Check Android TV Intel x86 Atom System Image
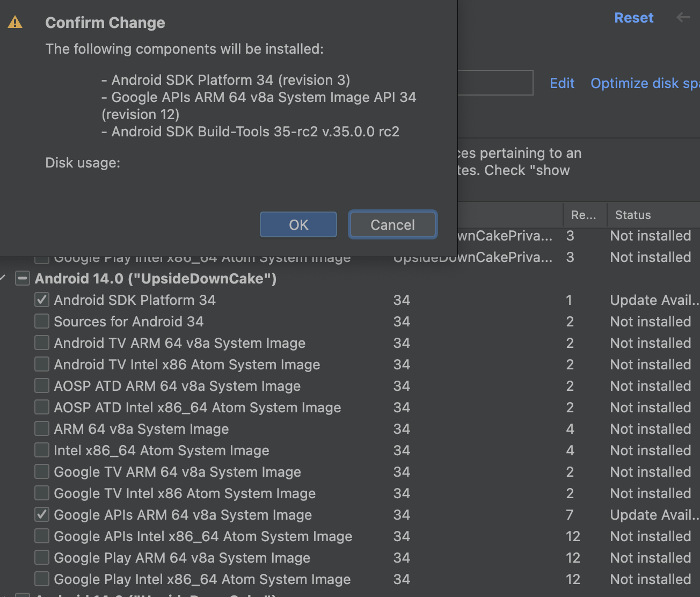Viewport: 700px width, 597px height. click(x=42, y=364)
